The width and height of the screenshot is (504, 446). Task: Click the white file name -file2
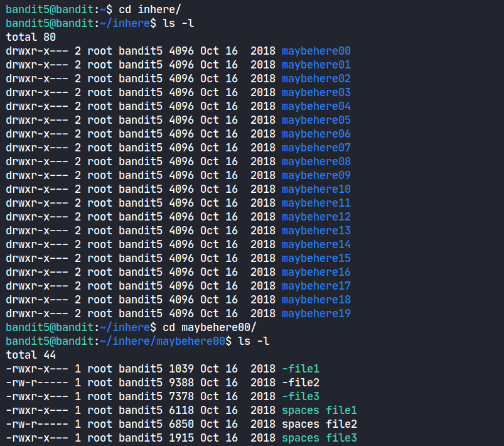pos(301,383)
